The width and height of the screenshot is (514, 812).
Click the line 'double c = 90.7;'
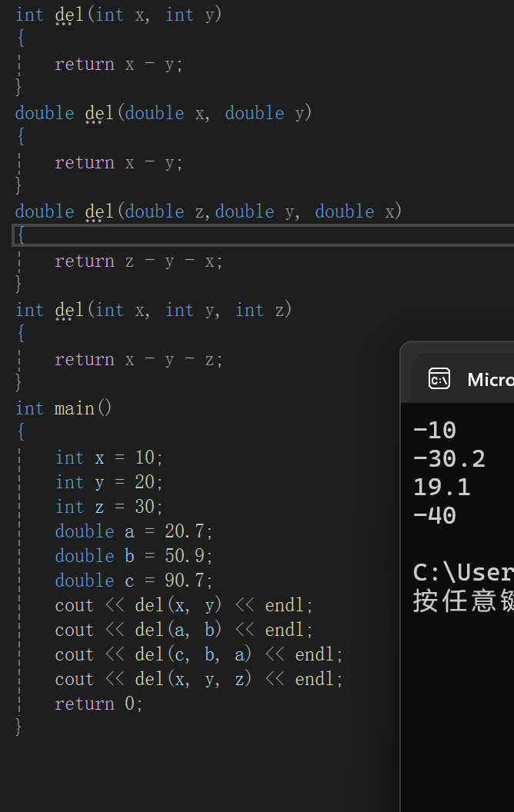point(134,581)
